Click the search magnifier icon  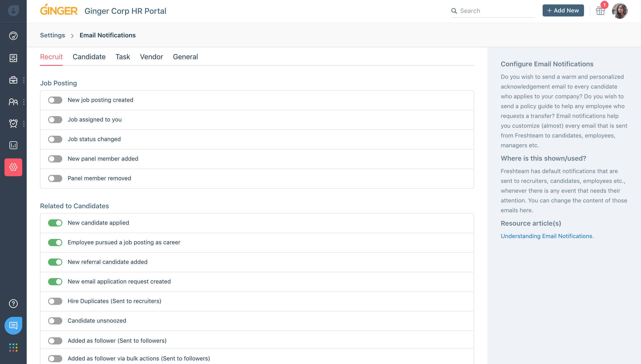pos(454,11)
